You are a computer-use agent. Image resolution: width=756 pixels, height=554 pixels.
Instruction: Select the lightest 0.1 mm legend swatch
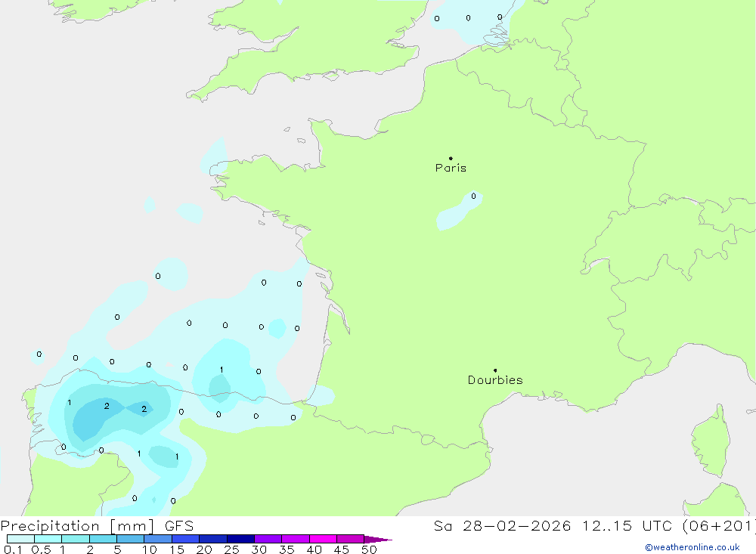[20, 539]
